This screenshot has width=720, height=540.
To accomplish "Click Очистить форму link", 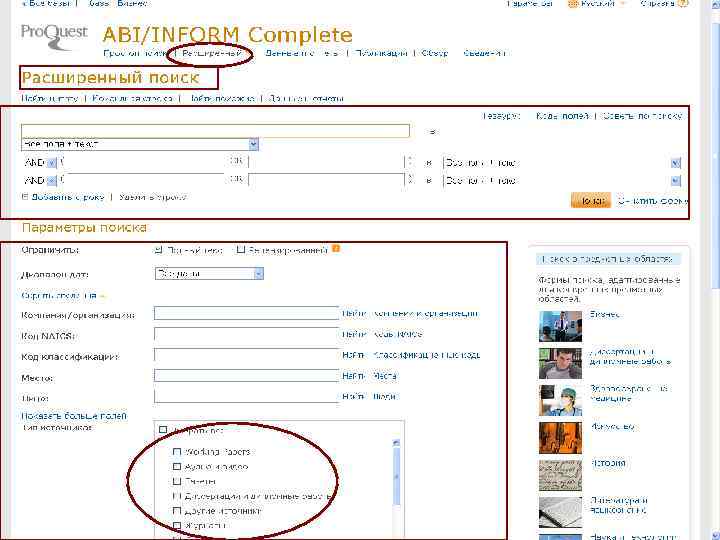I will [x=652, y=201].
